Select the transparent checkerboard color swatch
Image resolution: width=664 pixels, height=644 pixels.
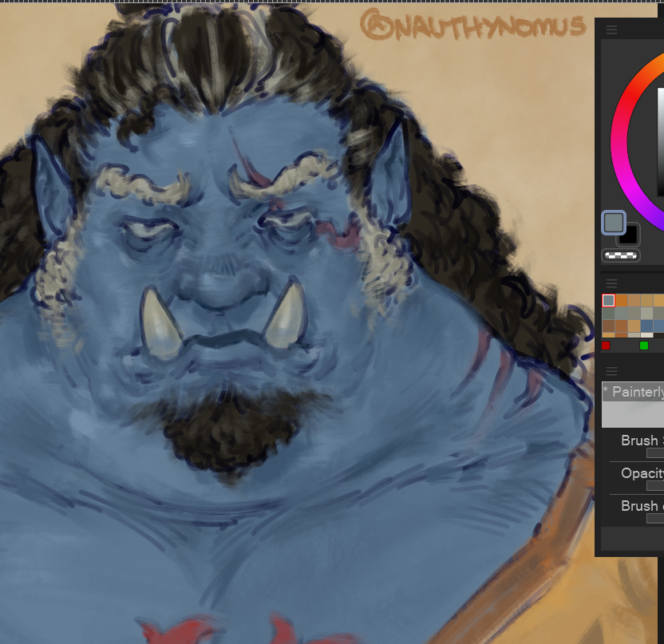click(x=620, y=256)
